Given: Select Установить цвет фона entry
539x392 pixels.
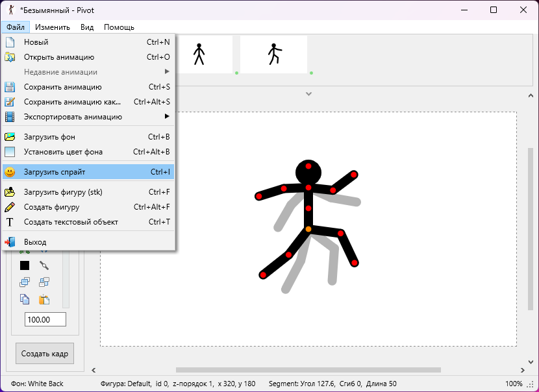Looking at the screenshot, I should pos(88,151).
